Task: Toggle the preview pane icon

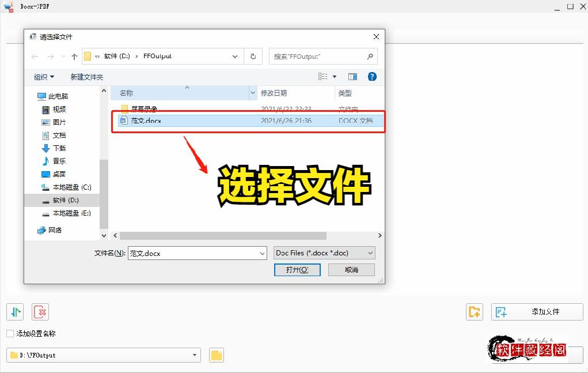Action: [x=352, y=76]
